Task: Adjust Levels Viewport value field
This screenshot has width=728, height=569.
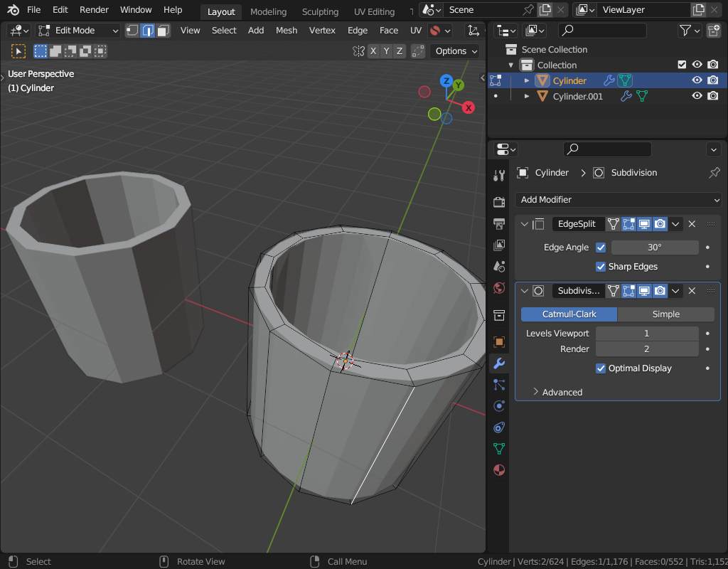Action: click(x=647, y=334)
